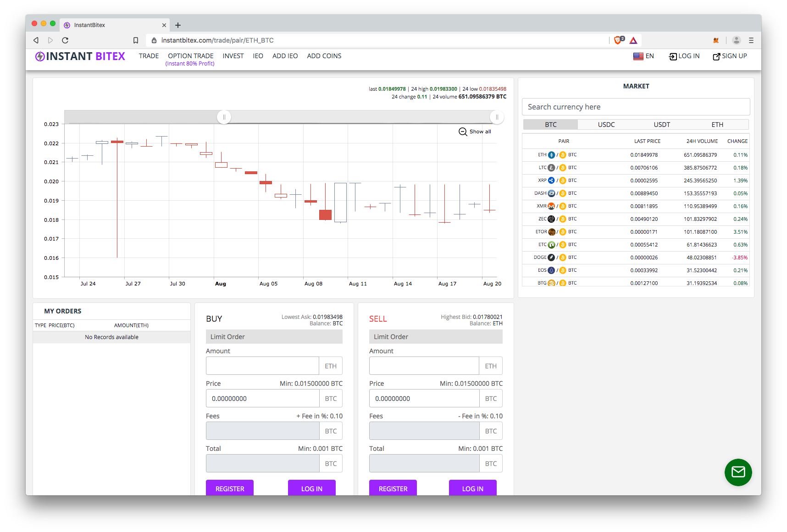Click the bookmark icon in address bar
787x532 pixels.
(136, 40)
